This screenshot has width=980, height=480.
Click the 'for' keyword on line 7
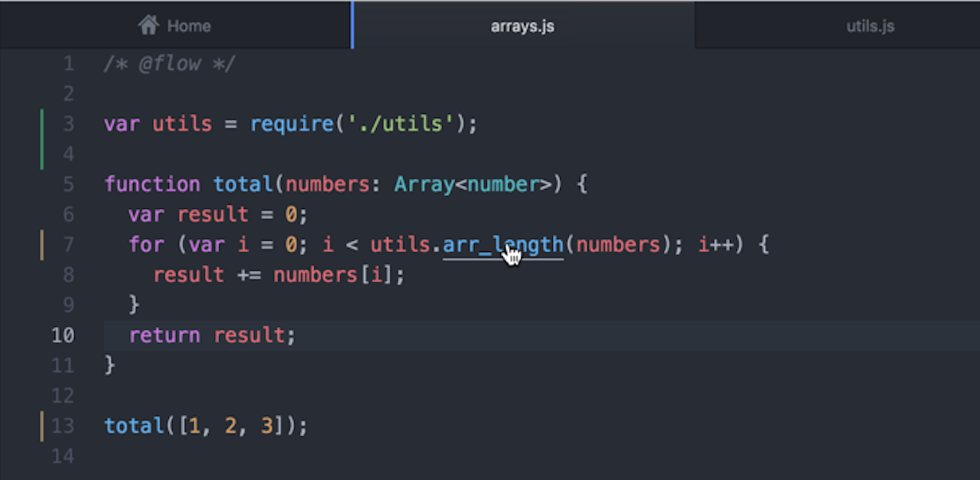click(146, 244)
